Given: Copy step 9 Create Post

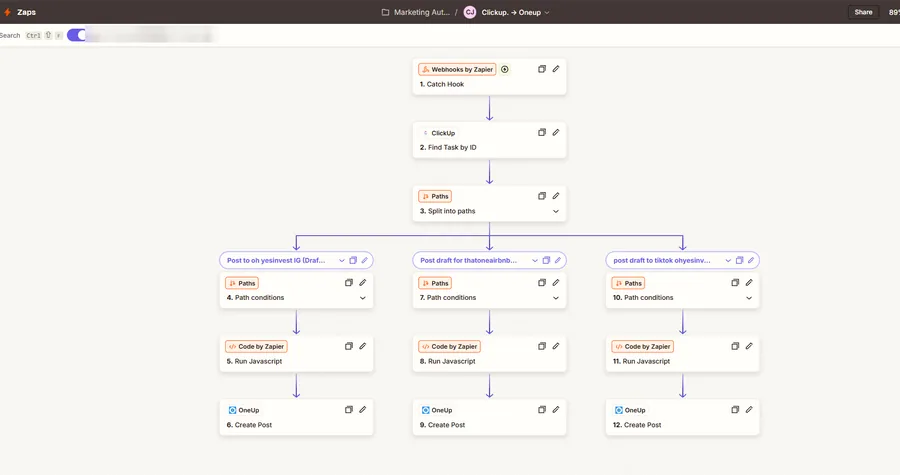Looking at the screenshot, I should (x=542, y=410).
